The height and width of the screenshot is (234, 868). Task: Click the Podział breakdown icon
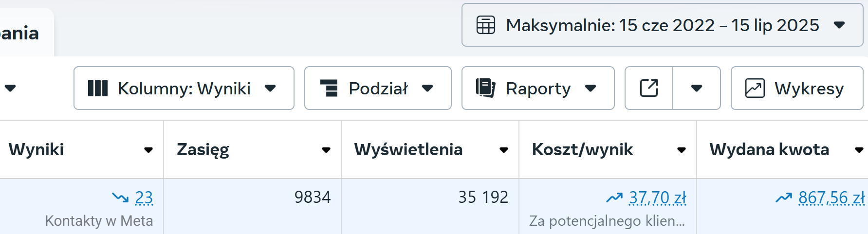[329, 88]
